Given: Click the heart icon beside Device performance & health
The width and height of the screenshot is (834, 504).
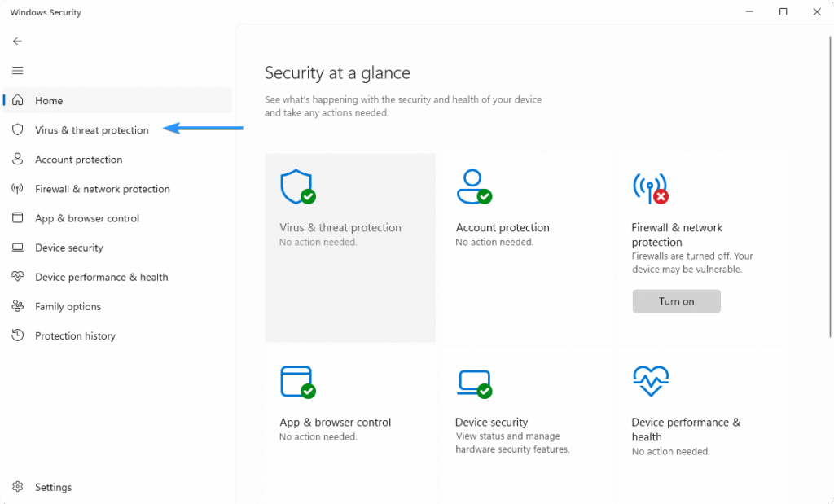Looking at the screenshot, I should coord(18,277).
